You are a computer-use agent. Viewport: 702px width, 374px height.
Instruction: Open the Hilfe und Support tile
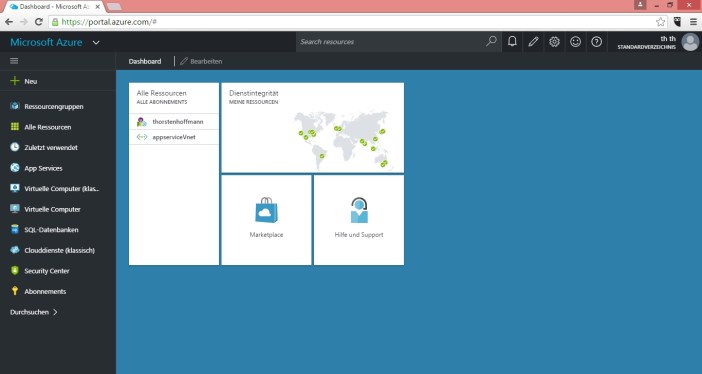click(x=359, y=220)
